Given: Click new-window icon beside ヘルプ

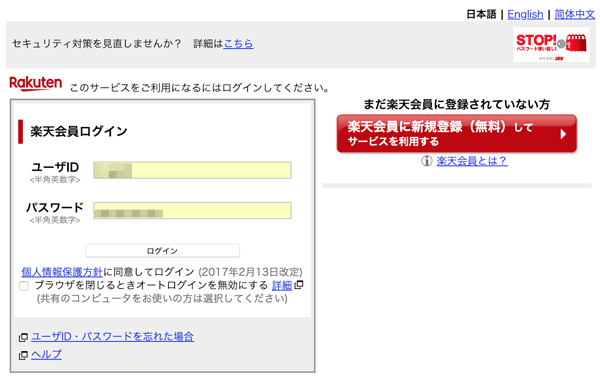Looking at the screenshot, I should 23,355.
